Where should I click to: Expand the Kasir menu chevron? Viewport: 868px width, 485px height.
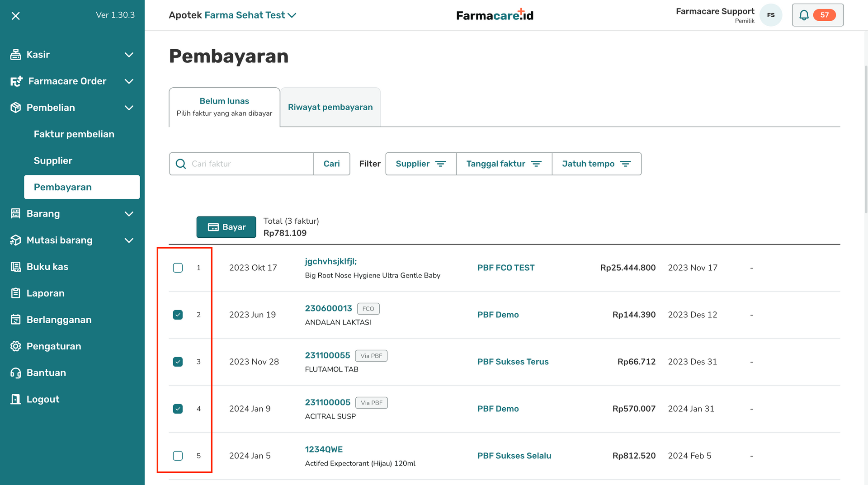point(129,55)
